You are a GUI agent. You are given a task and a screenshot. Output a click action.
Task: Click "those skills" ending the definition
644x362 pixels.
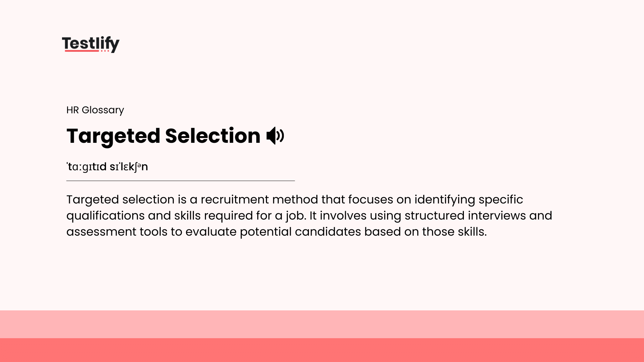[454, 232]
